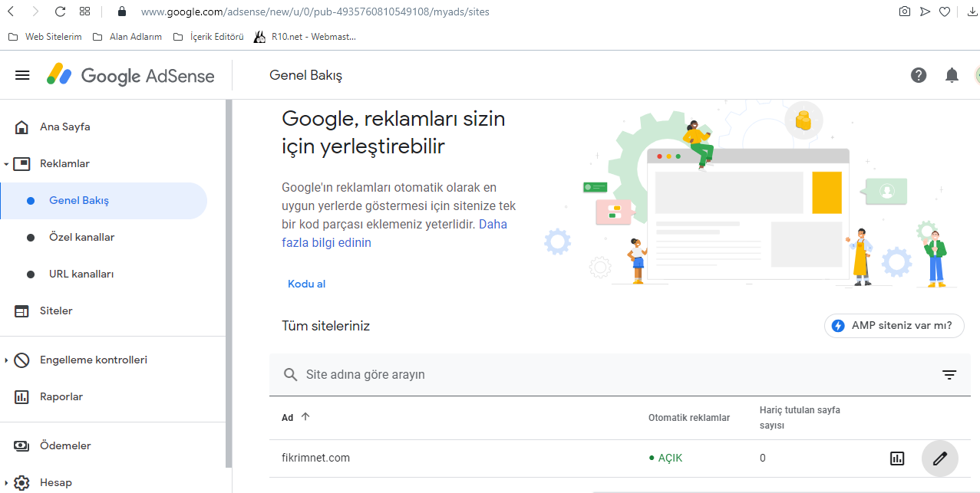Open the Help question mark icon
Screen dimensions: 980x493
pyautogui.click(x=919, y=75)
